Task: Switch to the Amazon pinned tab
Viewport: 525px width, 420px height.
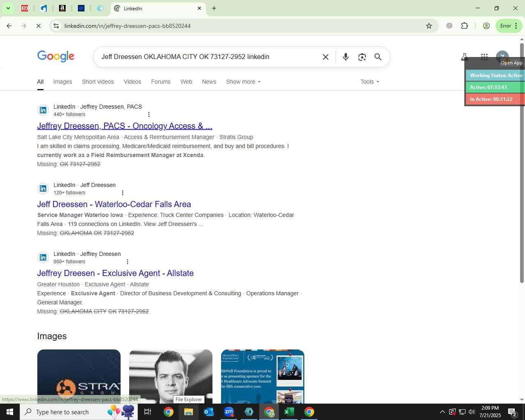Action: click(62, 8)
